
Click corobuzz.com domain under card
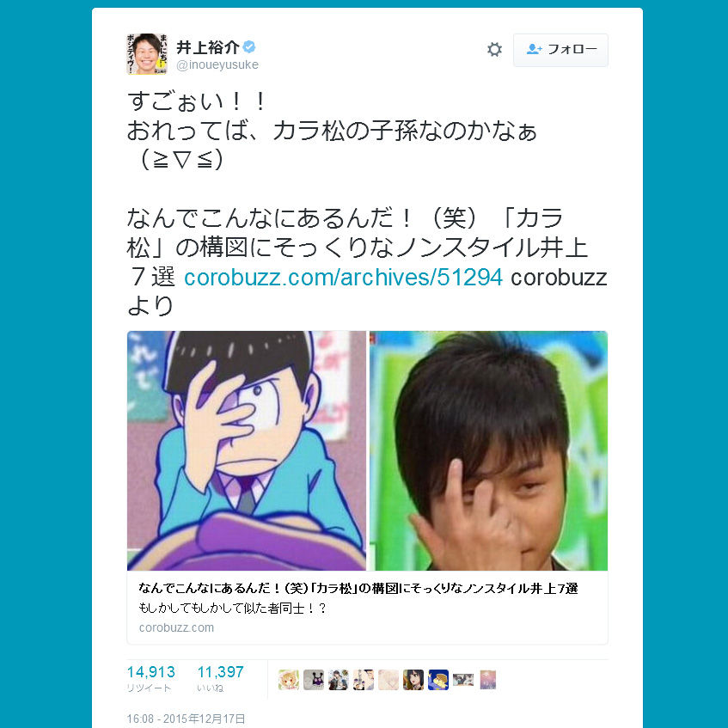click(176, 627)
